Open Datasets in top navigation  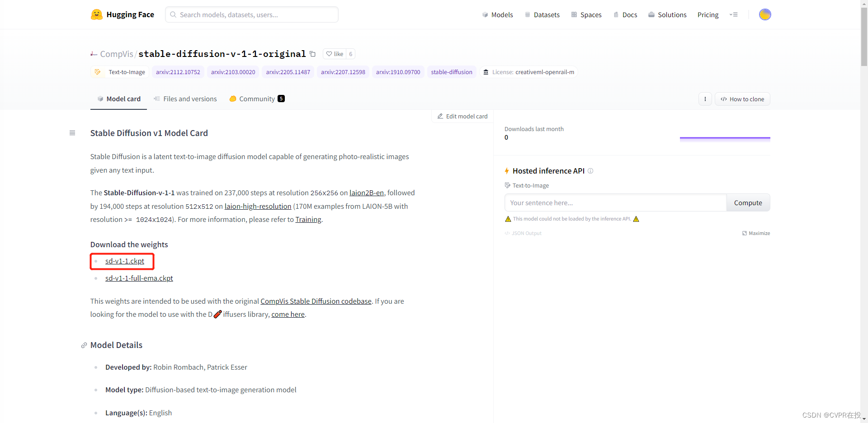[542, 14]
